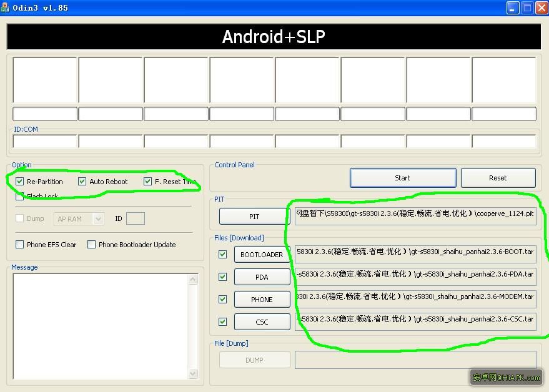Screen dimensions: 549x392
Task: Enable the Flash Lock checkbox
Action: (x=19, y=197)
